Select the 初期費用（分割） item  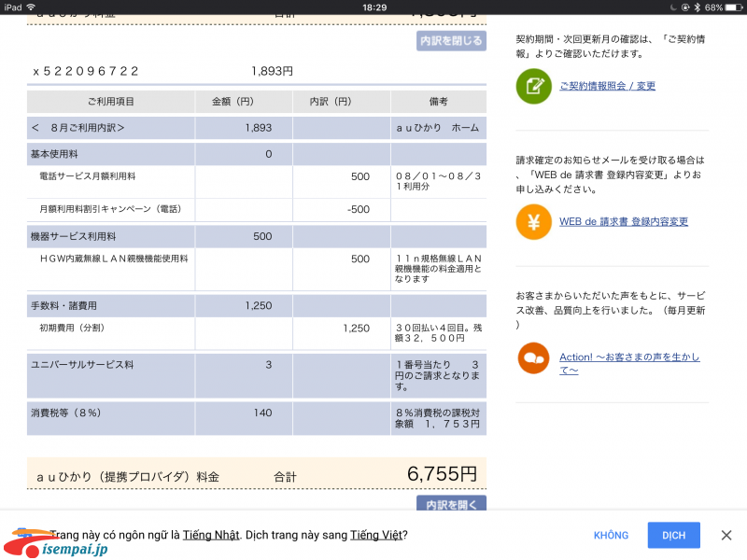[72, 328]
